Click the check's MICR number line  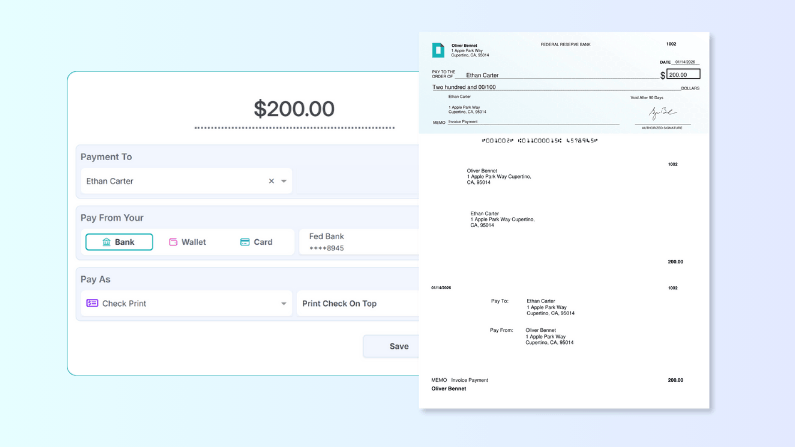539,140
